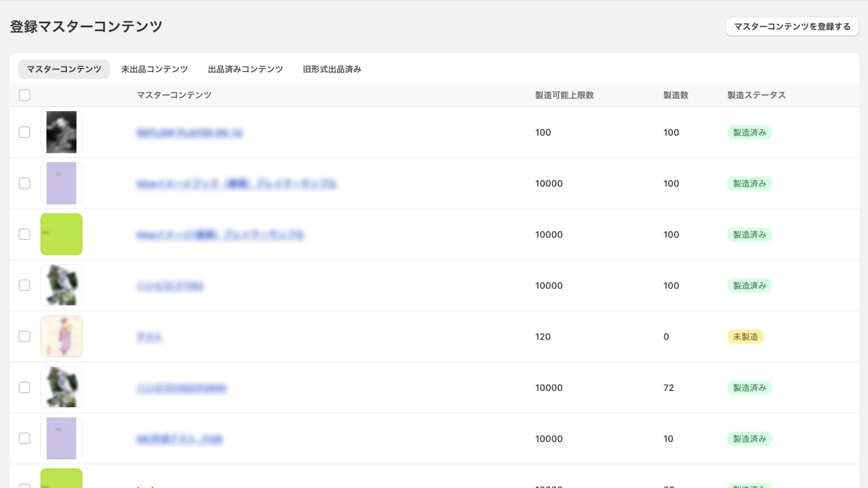Switch to the 未出品コンテンツ tab
868x488 pixels.
coord(155,69)
